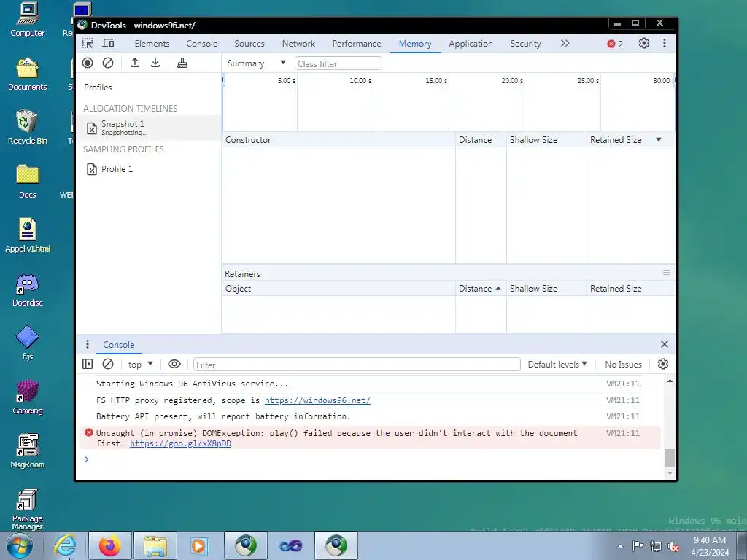Open the Default levels dropdown

pyautogui.click(x=557, y=365)
